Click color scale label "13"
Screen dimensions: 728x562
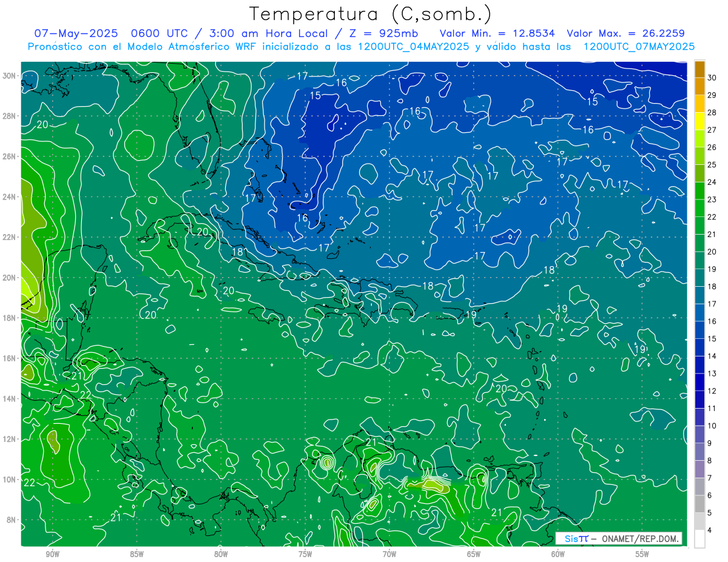(x=712, y=373)
